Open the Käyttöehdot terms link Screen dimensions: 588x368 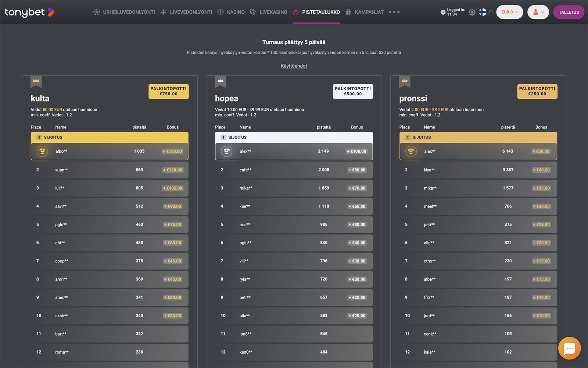pos(294,66)
